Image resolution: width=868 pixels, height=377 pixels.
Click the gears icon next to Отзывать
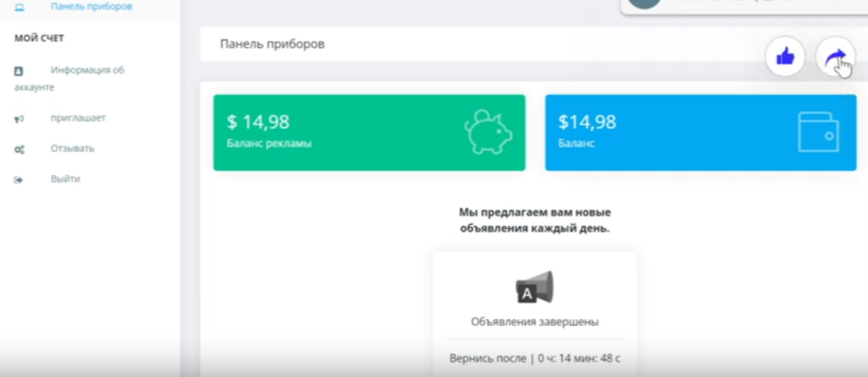[19, 149]
